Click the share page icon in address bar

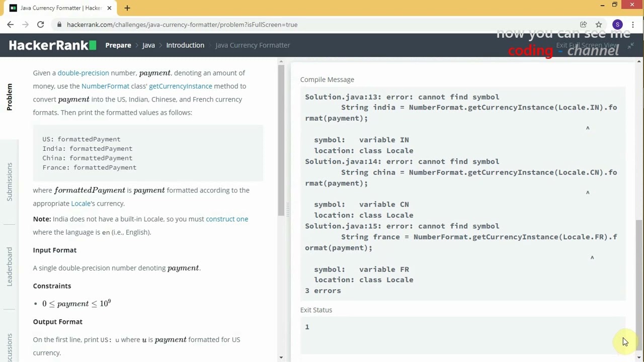coord(583,25)
